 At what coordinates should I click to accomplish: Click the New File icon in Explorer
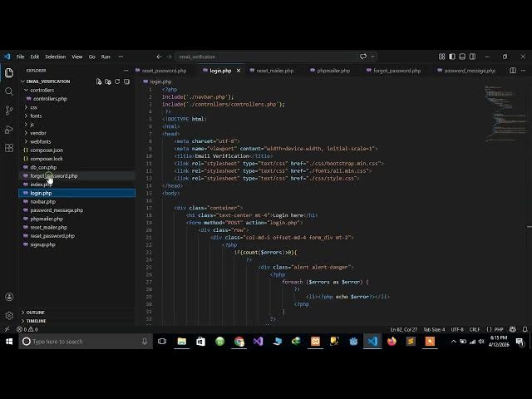[99, 81]
